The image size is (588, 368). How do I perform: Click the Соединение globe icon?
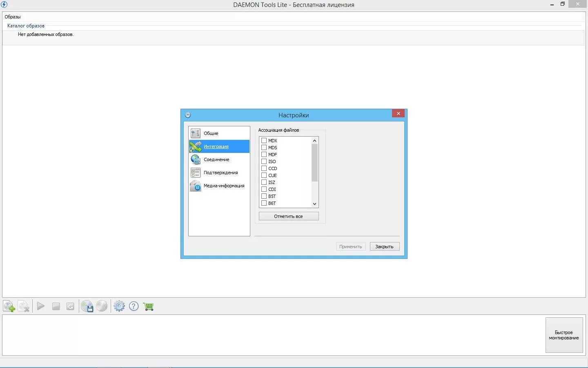point(196,159)
